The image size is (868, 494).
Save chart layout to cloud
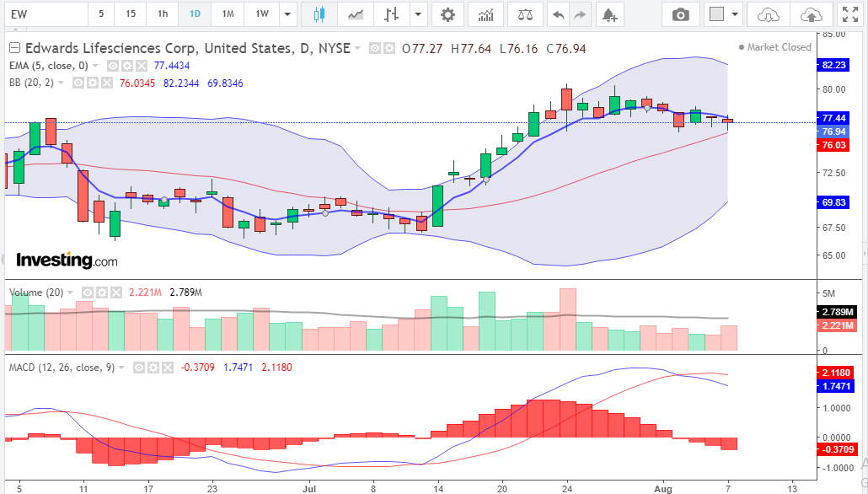[x=811, y=14]
